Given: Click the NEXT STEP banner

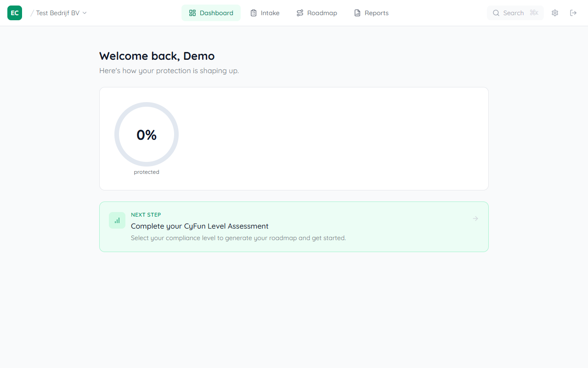Looking at the screenshot, I should 294,226.
